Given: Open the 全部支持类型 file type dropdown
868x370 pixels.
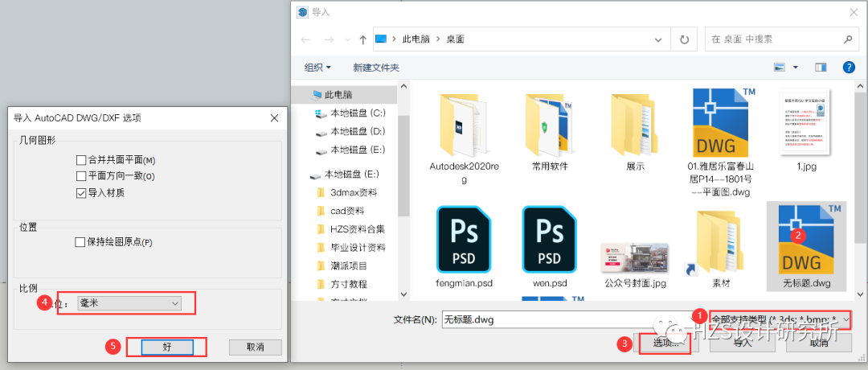Looking at the screenshot, I should (781, 319).
